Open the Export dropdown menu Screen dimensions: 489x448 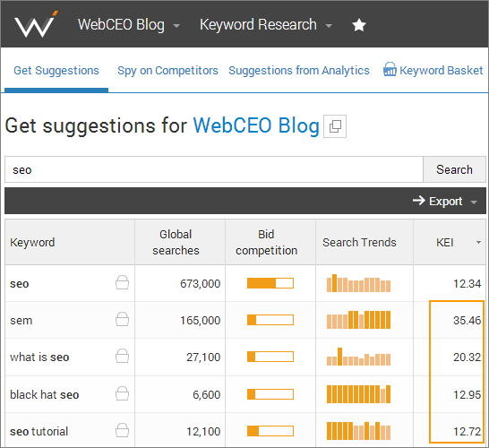click(x=446, y=202)
